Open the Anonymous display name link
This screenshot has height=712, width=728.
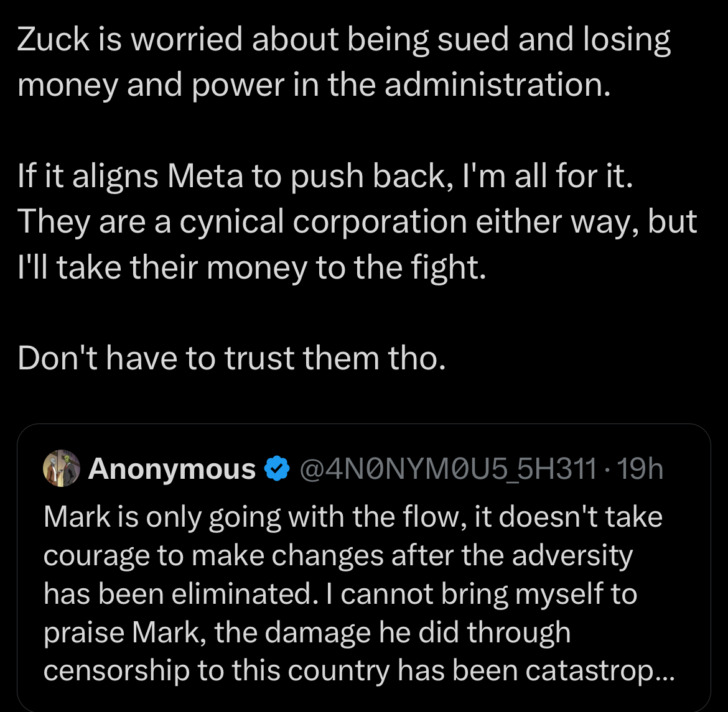click(x=172, y=469)
